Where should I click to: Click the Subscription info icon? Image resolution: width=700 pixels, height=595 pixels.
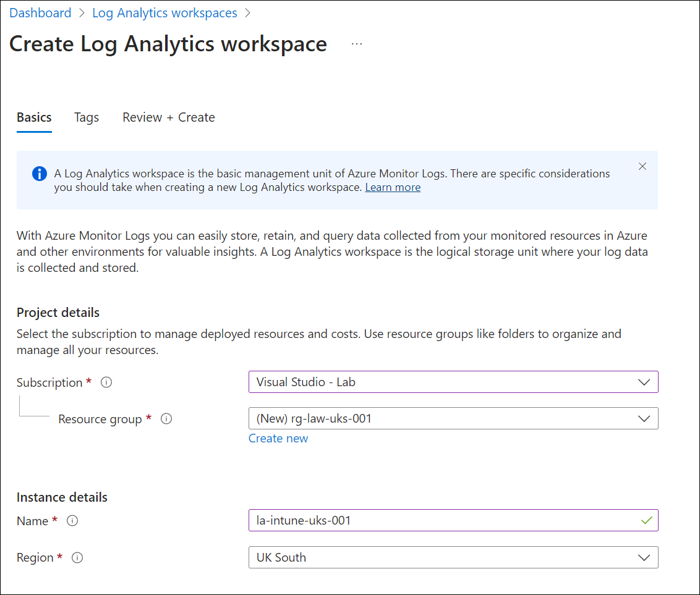coord(106,382)
